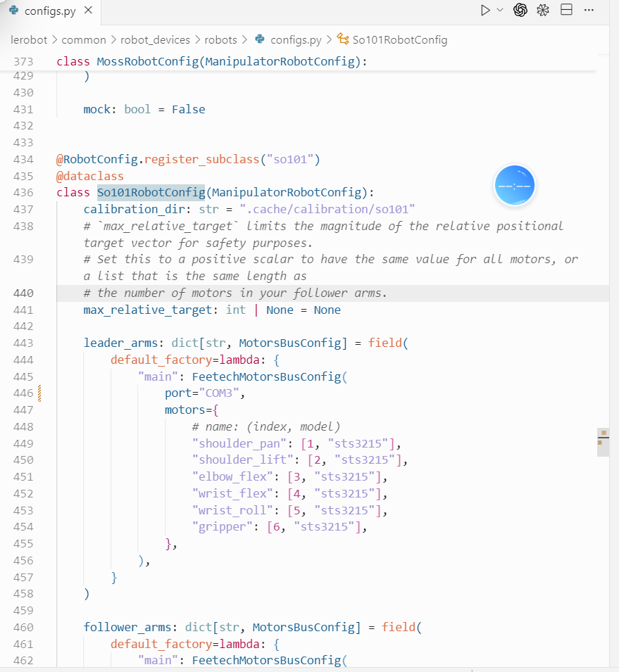This screenshot has width=619, height=672.
Task: Toggle the split editor layout icon
Action: click(567, 9)
